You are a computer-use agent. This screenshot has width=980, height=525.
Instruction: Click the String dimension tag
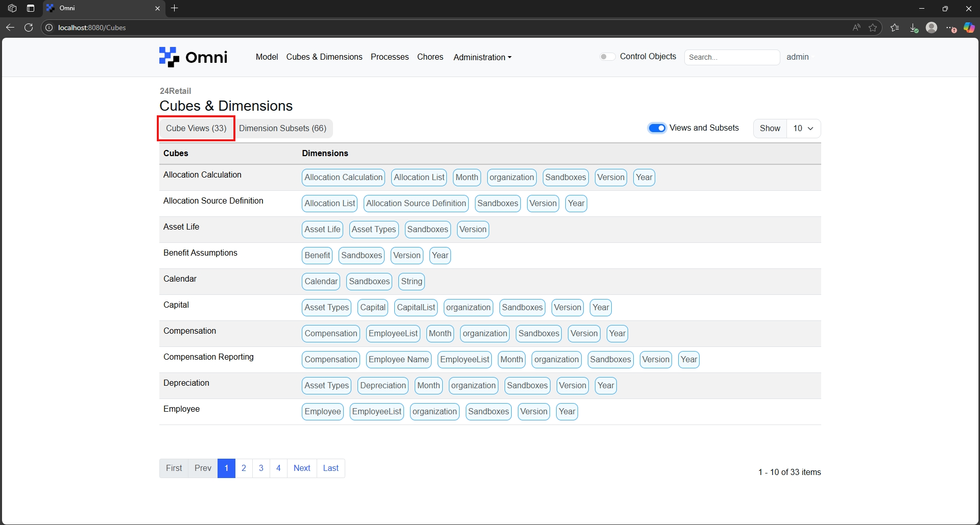click(x=412, y=282)
